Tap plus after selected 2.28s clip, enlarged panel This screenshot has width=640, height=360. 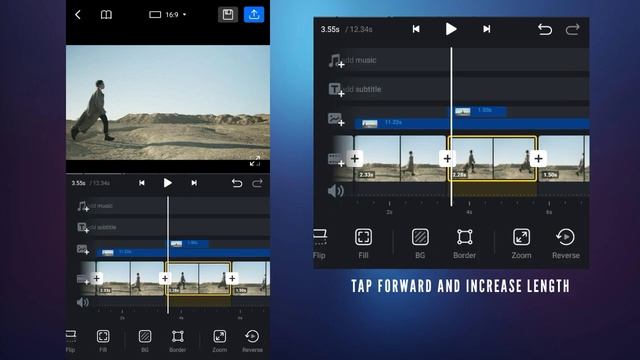click(538, 158)
